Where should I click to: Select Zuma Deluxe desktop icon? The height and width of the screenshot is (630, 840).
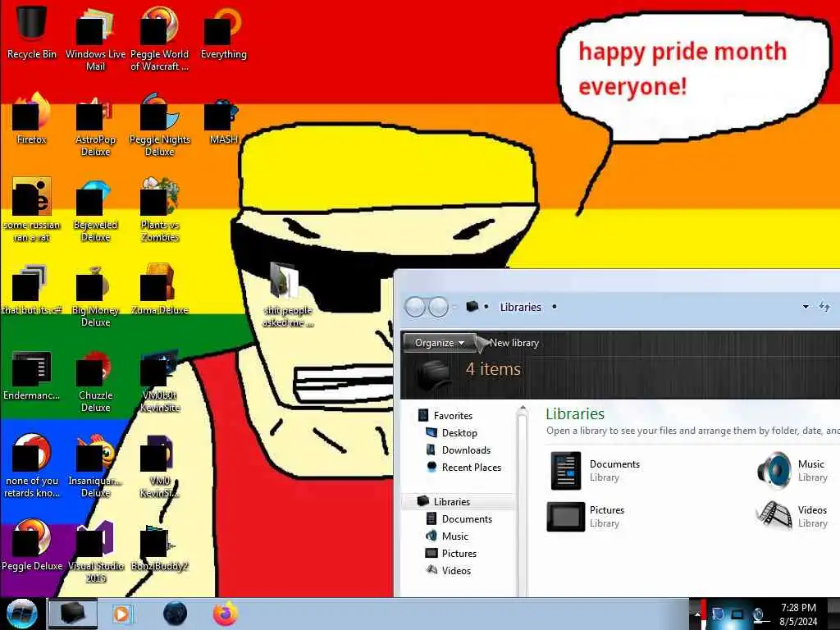pyautogui.click(x=160, y=288)
